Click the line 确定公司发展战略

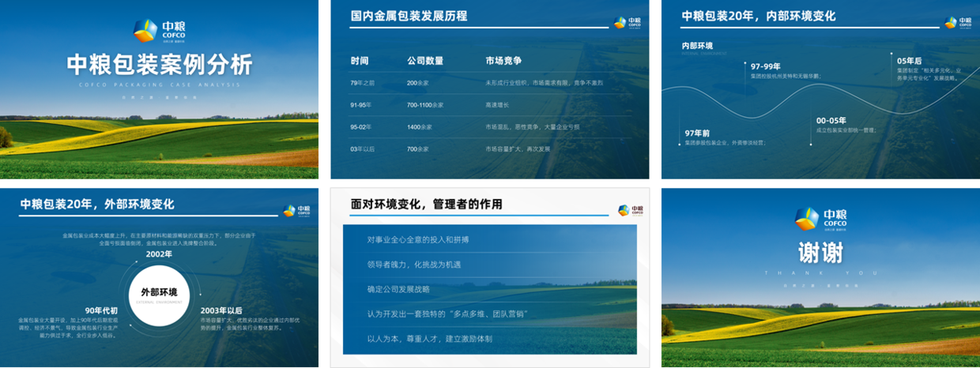[399, 288]
